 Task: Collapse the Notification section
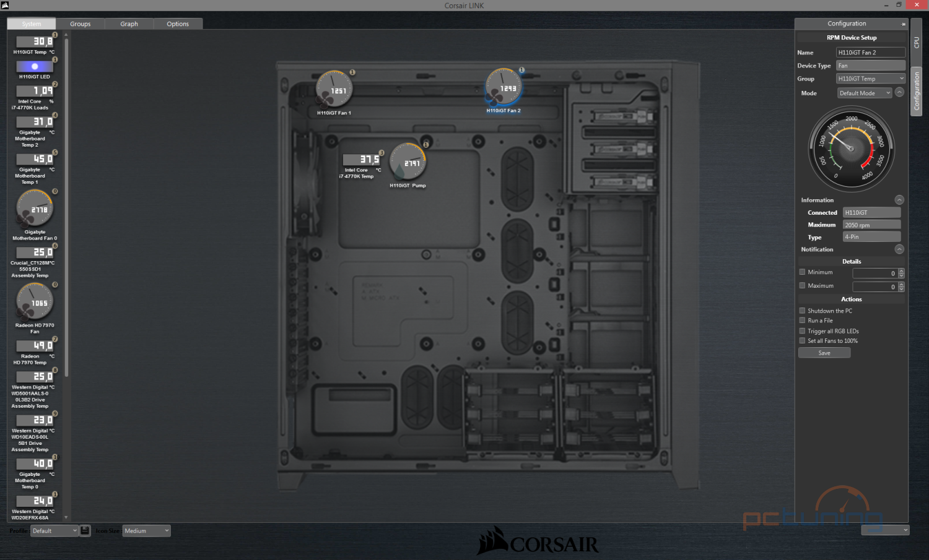pyautogui.click(x=899, y=249)
